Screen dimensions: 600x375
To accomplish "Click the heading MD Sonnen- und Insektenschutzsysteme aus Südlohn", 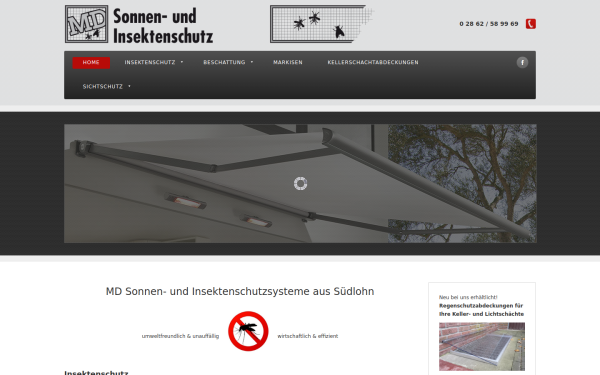I will (x=240, y=292).
